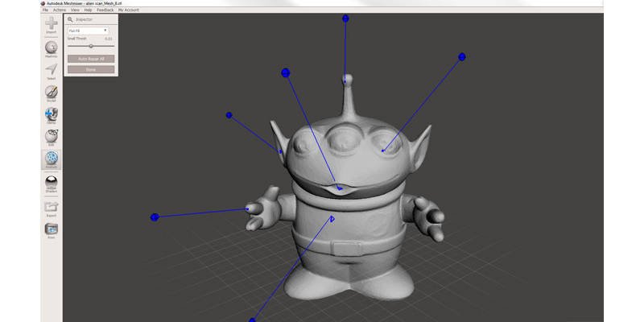Screen dimensions: 644x322
Task: Open the View menu
Action: click(75, 10)
